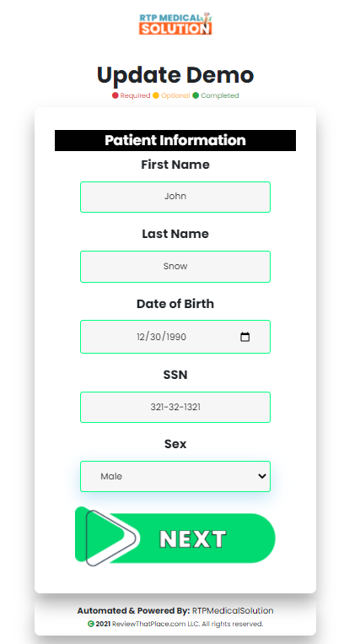This screenshot has height=644, width=344.
Task: Open the RTPMedicalSolution footer link
Action: click(233, 611)
